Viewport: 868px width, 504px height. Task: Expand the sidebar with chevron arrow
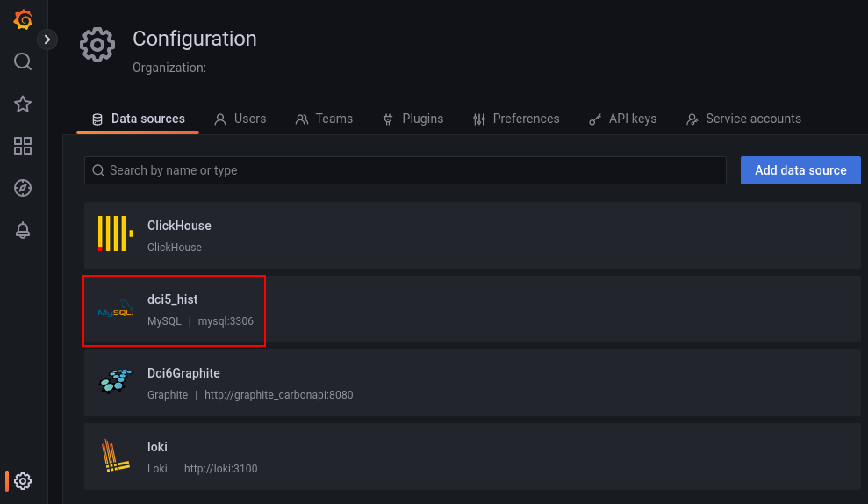point(47,40)
